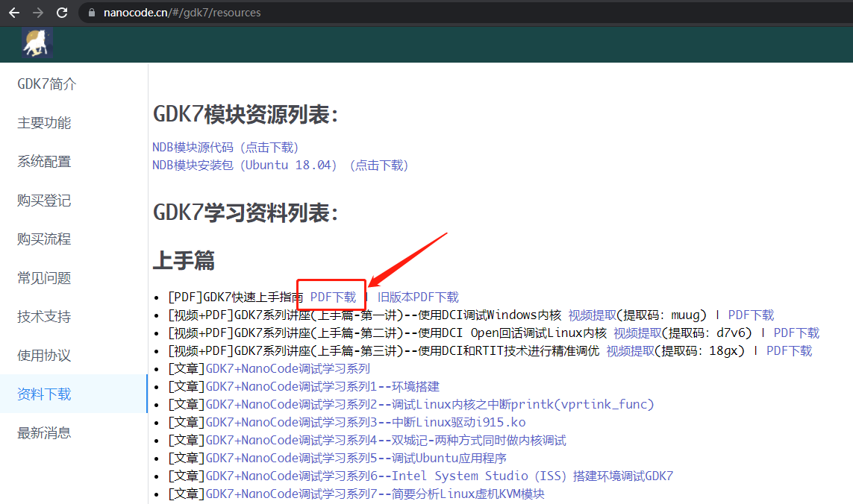Click PDF下载 for 第一讲 Windows内核 lecture
Image resolution: width=853 pixels, height=504 pixels.
751,315
